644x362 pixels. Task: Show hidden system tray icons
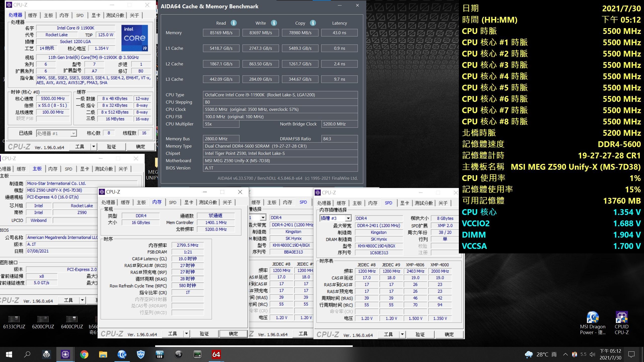coord(565,354)
